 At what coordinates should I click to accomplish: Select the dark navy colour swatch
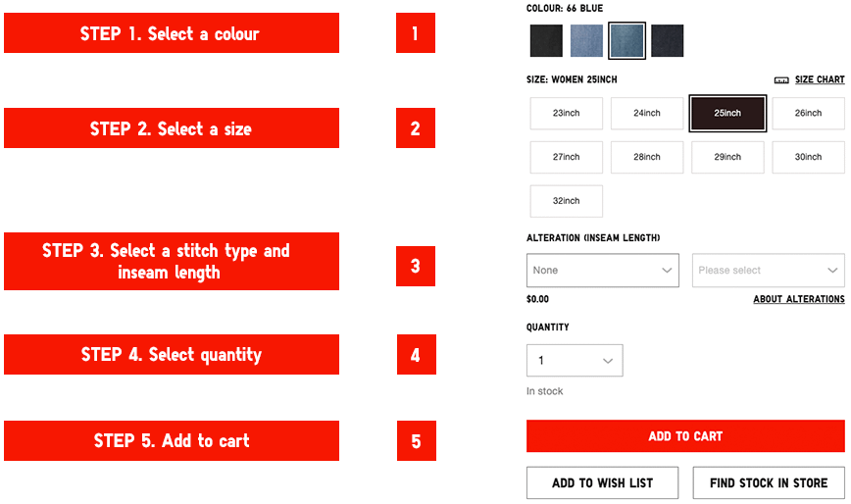click(667, 41)
